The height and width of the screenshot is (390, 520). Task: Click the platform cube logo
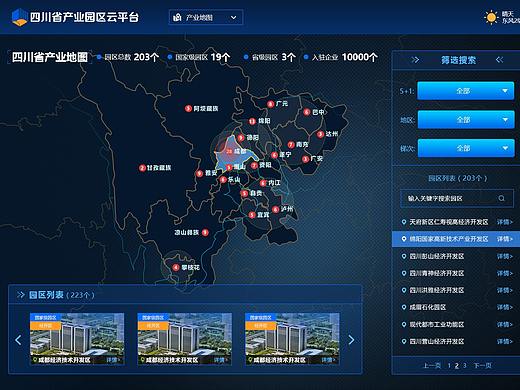coord(19,17)
